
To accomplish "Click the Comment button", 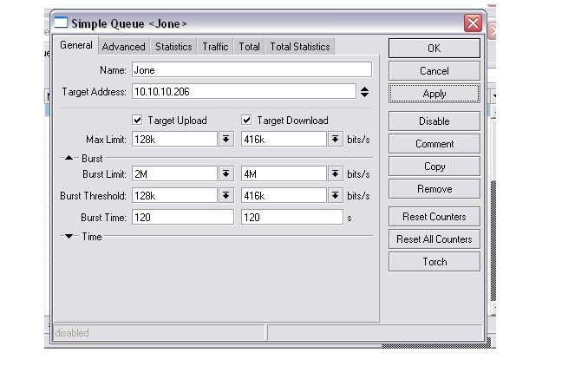I will click(434, 144).
